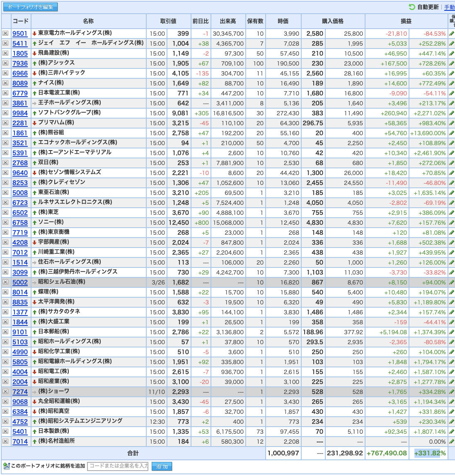455x476 pixels.
Task: Click pencil edit icon on ソフトバンクグループ row
Action: coord(452,113)
